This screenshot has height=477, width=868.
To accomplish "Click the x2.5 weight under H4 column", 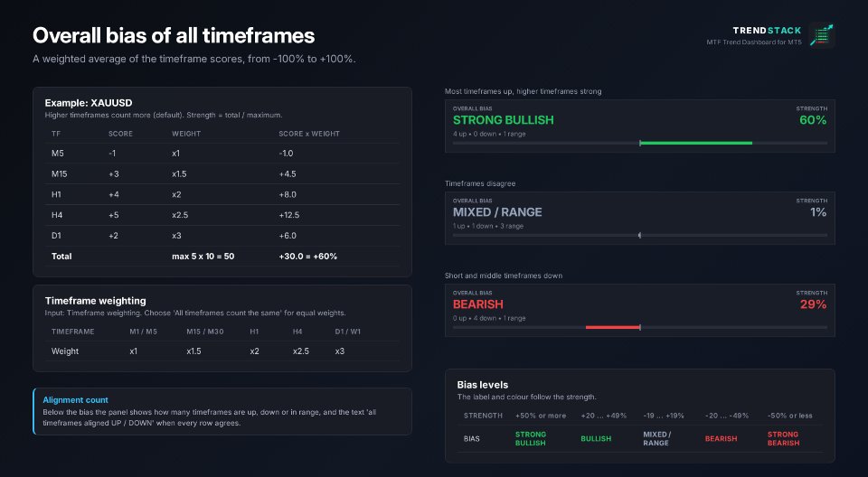I will (x=301, y=351).
